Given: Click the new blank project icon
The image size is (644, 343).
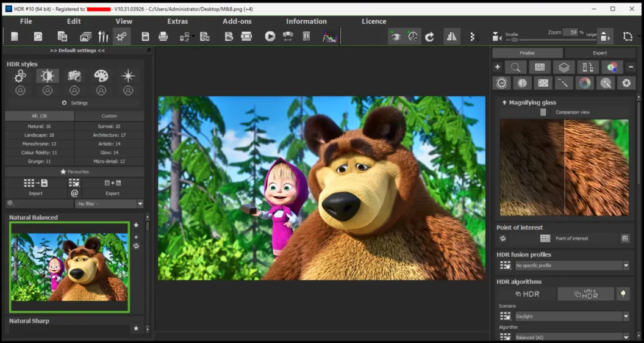Looking at the screenshot, I should click(x=15, y=37).
